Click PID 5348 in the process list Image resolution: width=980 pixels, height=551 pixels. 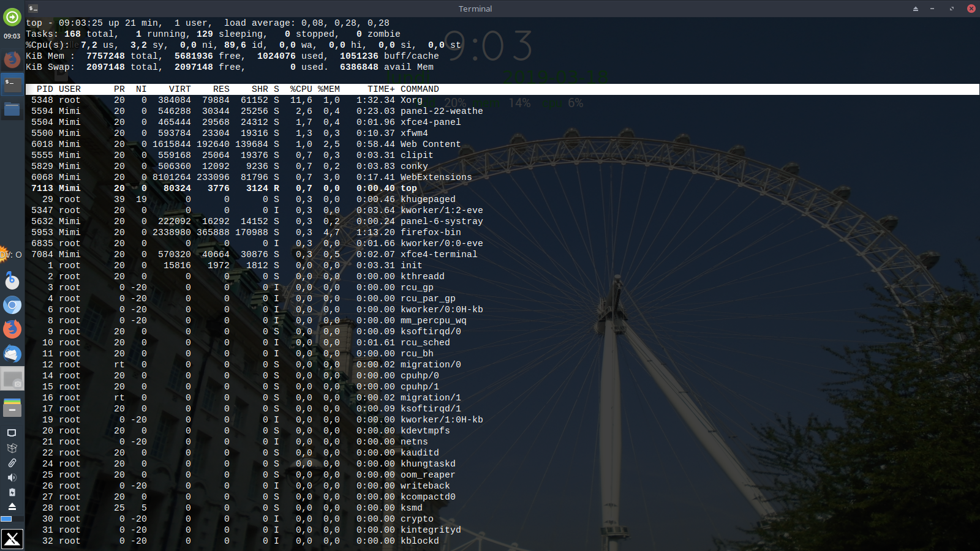pyautogui.click(x=42, y=100)
